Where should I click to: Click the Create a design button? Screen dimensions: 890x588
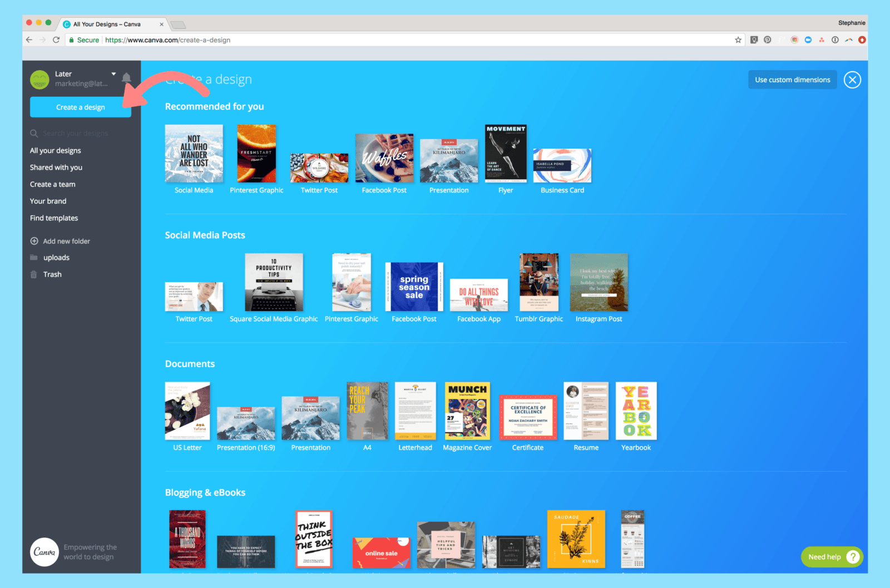81,107
